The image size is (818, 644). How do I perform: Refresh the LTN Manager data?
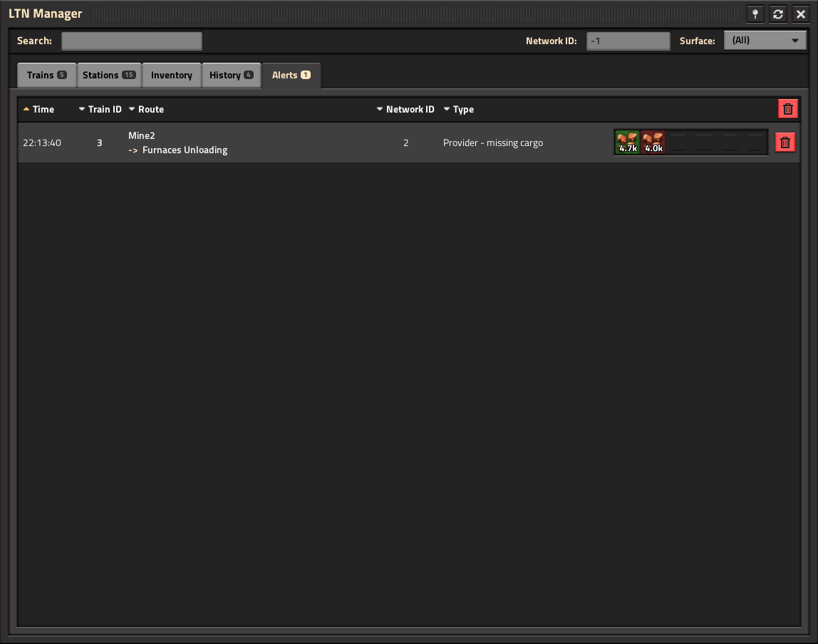pos(777,14)
